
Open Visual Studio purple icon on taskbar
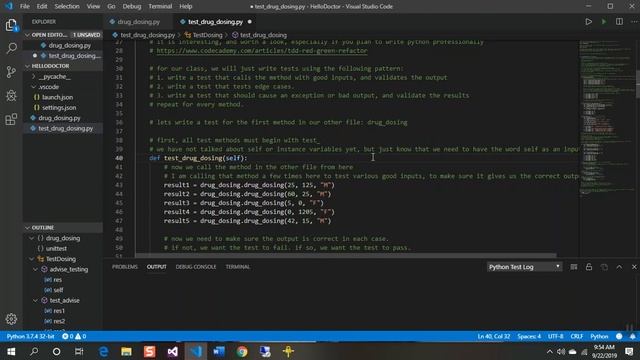coord(173,351)
